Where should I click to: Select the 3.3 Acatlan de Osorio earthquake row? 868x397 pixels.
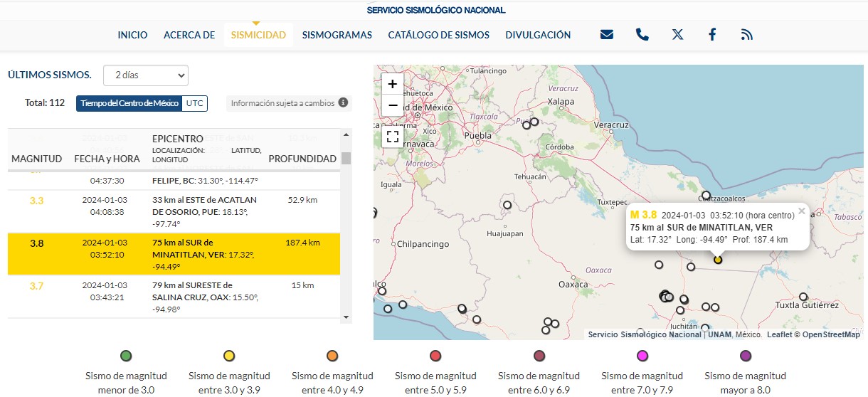pyautogui.click(x=174, y=211)
